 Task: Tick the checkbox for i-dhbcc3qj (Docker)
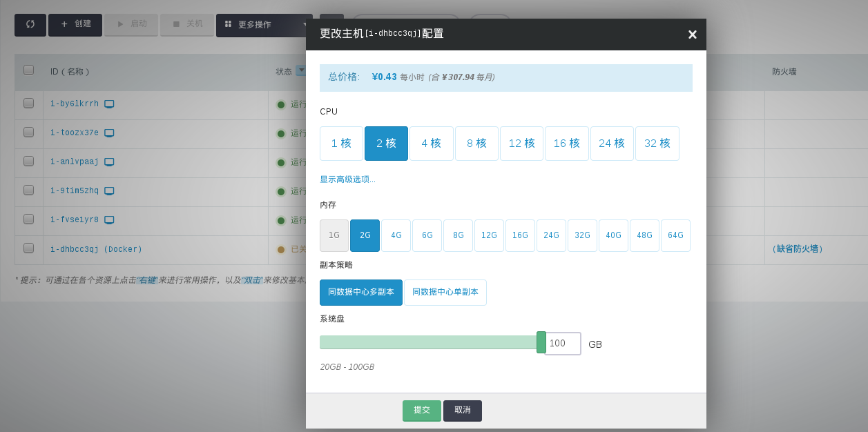click(28, 248)
